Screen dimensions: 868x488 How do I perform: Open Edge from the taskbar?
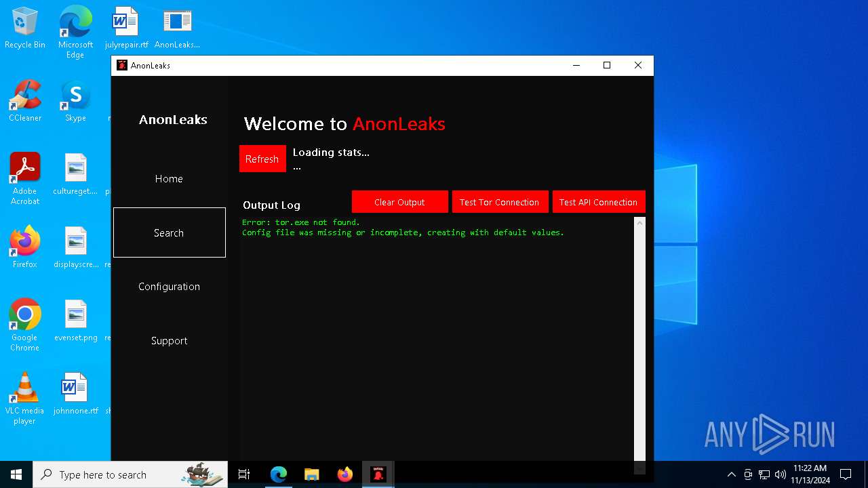click(278, 474)
